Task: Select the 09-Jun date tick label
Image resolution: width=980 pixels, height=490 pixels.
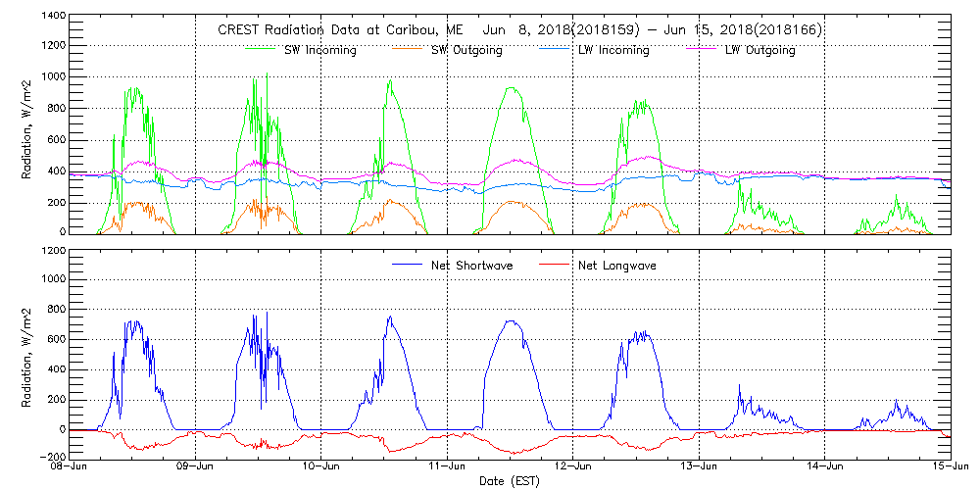Action: [196, 467]
